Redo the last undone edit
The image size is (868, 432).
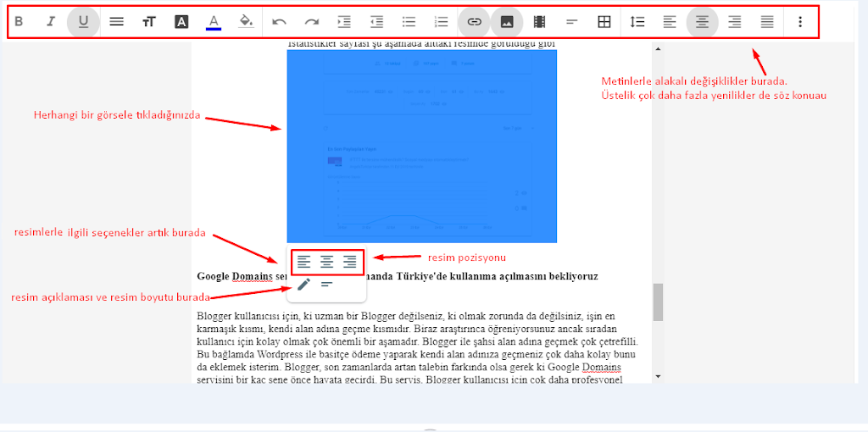(311, 22)
